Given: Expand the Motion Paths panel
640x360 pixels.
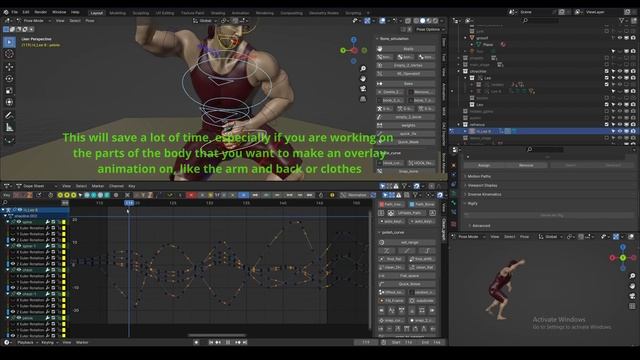Looking at the screenshot, I should pos(479,176).
